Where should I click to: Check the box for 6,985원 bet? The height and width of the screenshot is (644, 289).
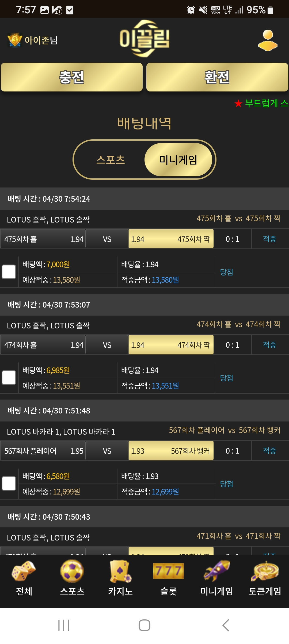(x=9, y=378)
